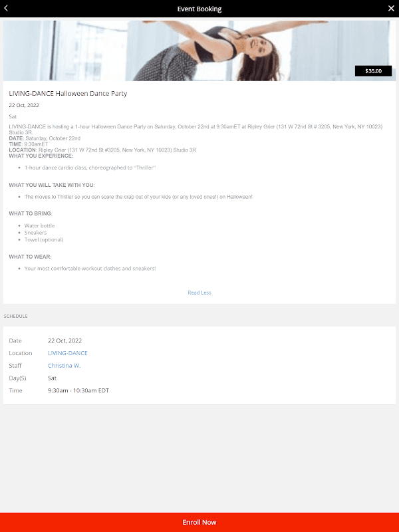Click the WHAT TO WEAR heading
The height and width of the screenshot is (532, 399).
pos(30,257)
